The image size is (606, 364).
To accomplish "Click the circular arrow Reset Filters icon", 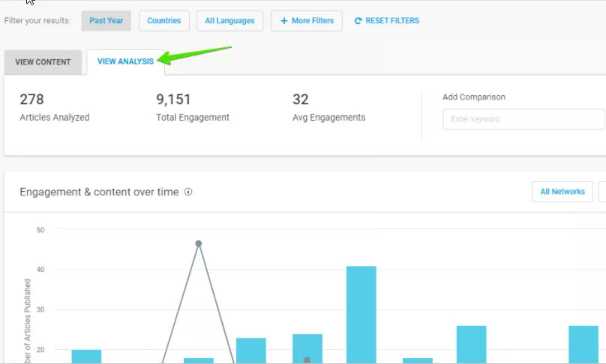I will pos(358,21).
